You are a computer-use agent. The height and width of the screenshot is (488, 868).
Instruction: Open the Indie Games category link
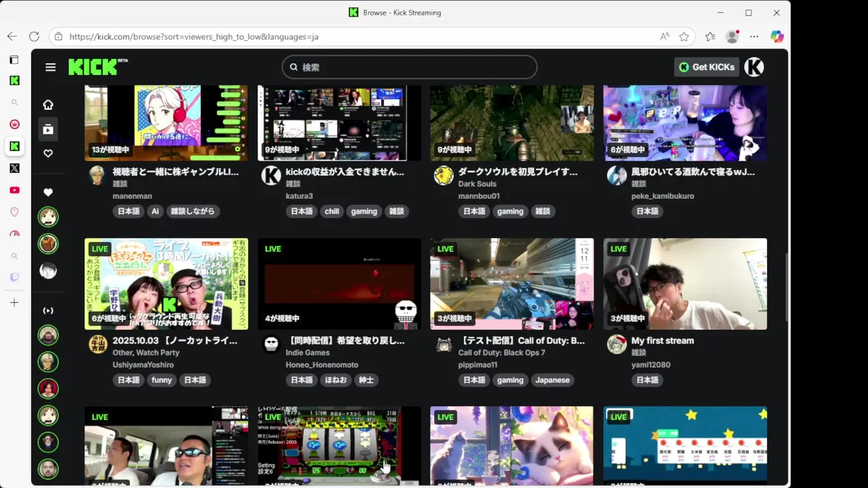[x=307, y=352]
